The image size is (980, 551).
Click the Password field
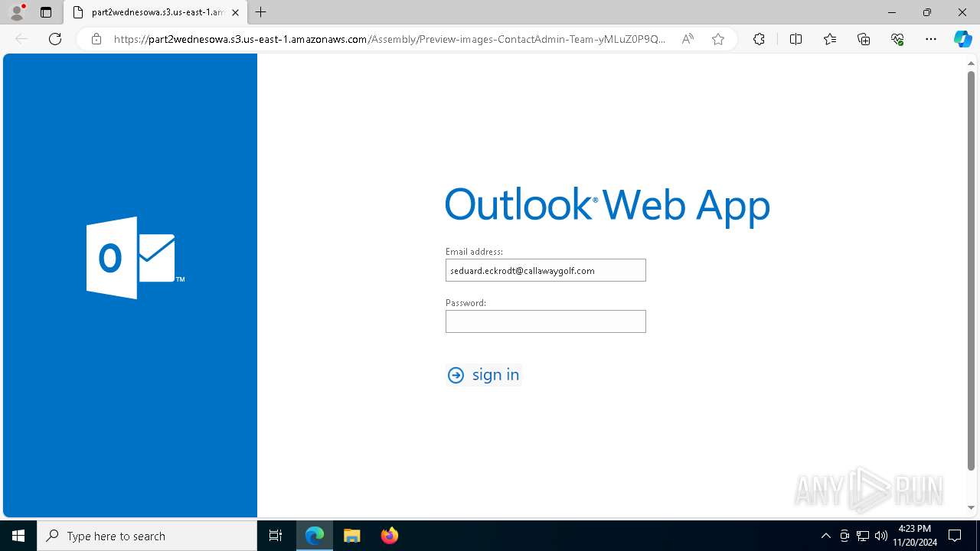[546, 321]
